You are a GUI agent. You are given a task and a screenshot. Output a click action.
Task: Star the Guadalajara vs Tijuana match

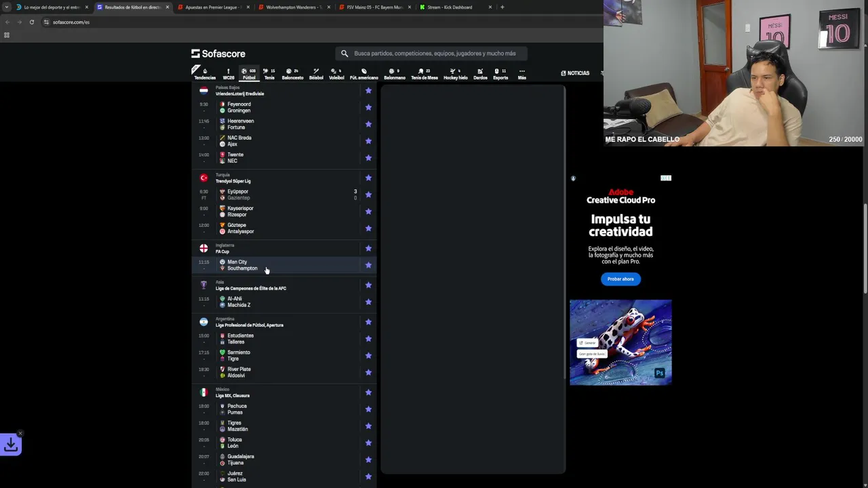point(368,460)
